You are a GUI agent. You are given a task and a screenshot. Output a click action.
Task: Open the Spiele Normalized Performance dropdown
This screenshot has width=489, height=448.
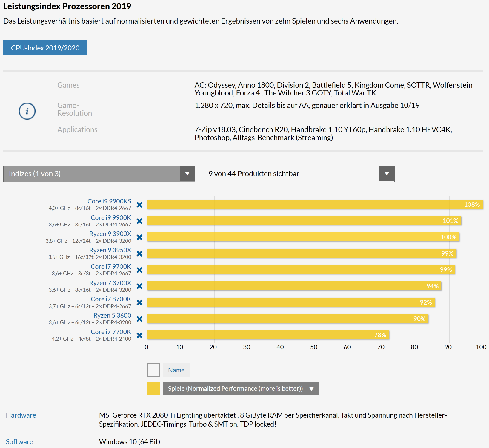click(x=241, y=388)
